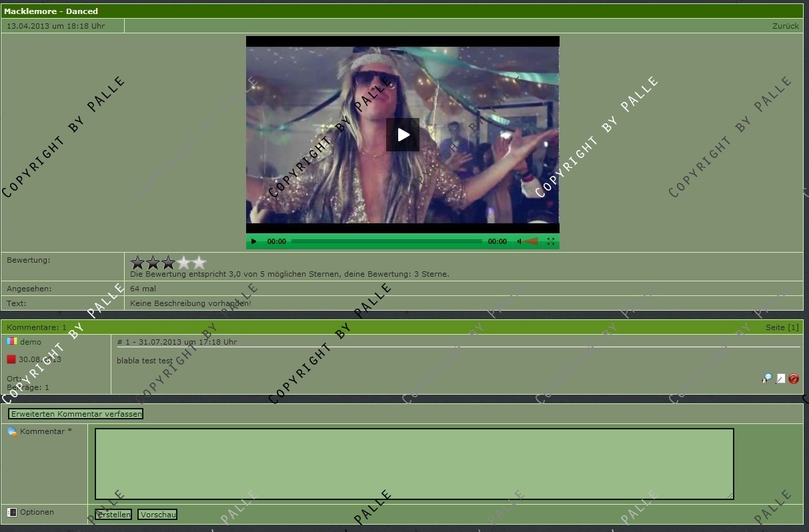Click the view count 64 mal
The width and height of the screenshot is (809, 532).
[x=143, y=289]
